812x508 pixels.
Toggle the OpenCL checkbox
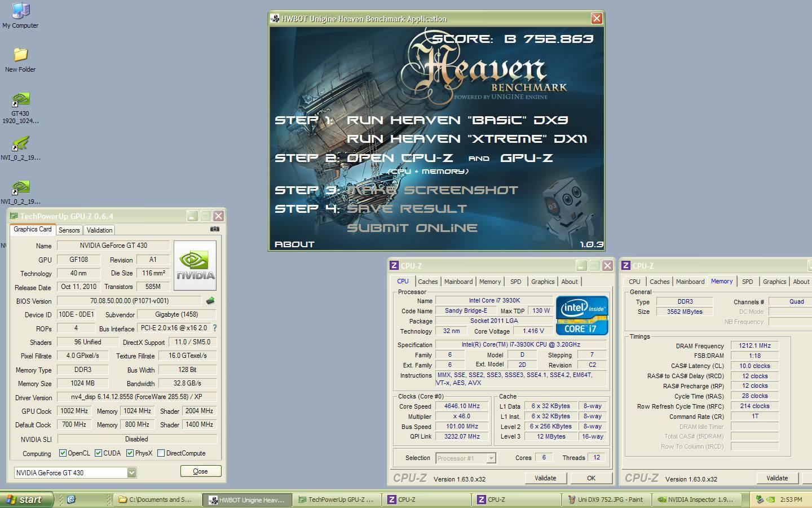pos(63,453)
